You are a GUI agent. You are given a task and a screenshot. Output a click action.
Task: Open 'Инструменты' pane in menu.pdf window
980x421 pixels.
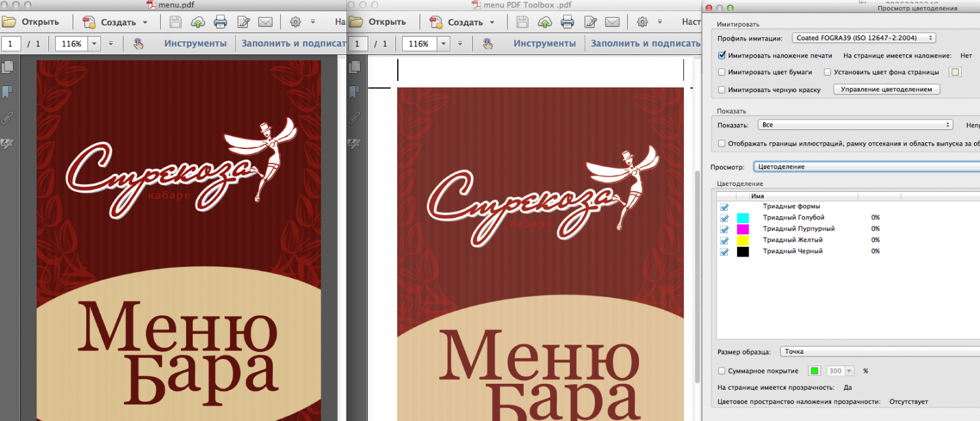pyautogui.click(x=195, y=44)
